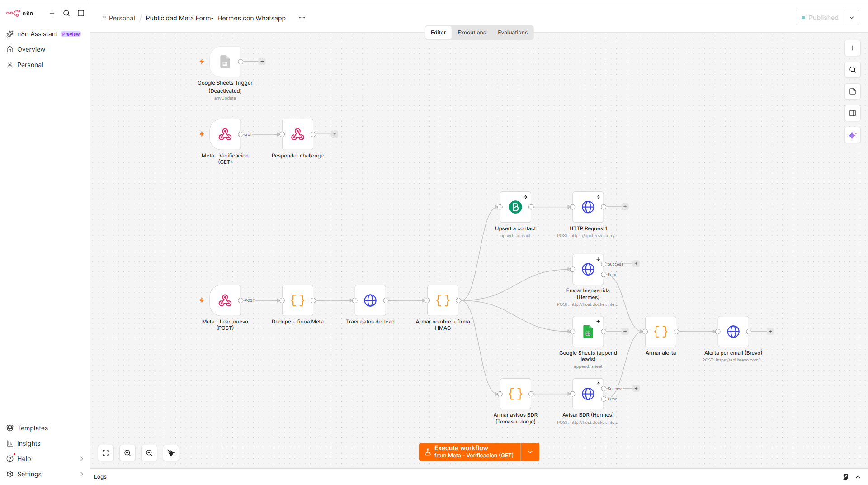Image resolution: width=868 pixels, height=485 pixels.
Task: Click the zoom in magnifier button
Action: pyautogui.click(x=127, y=453)
